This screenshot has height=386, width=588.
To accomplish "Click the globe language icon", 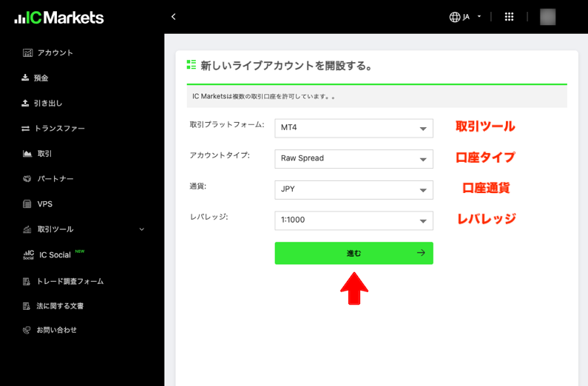I will 455,17.
